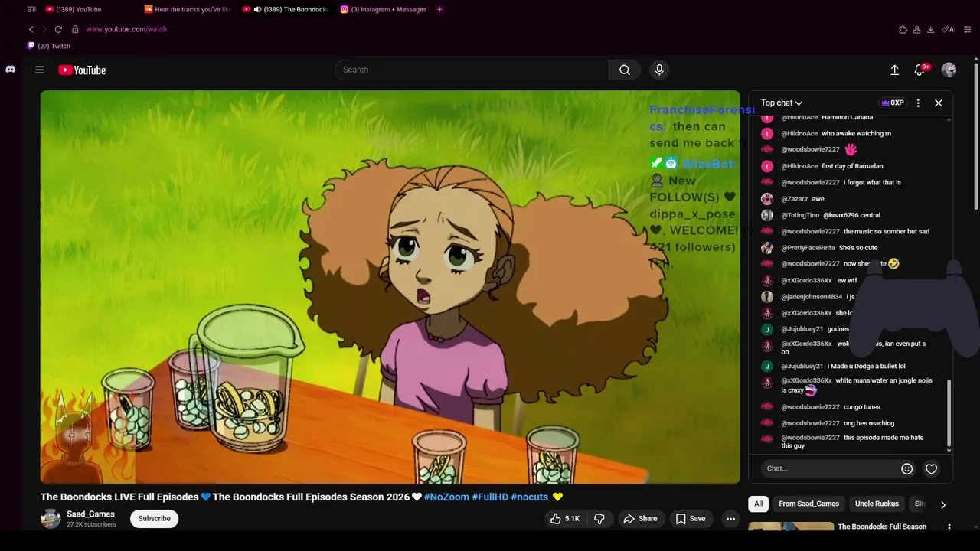Click chat message 'congo tunes'
This screenshot has width=980, height=551.
click(x=862, y=407)
